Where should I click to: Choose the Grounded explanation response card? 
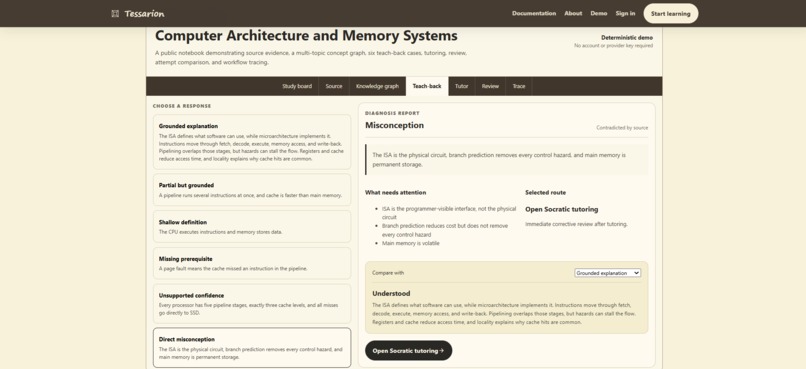pyautogui.click(x=252, y=142)
